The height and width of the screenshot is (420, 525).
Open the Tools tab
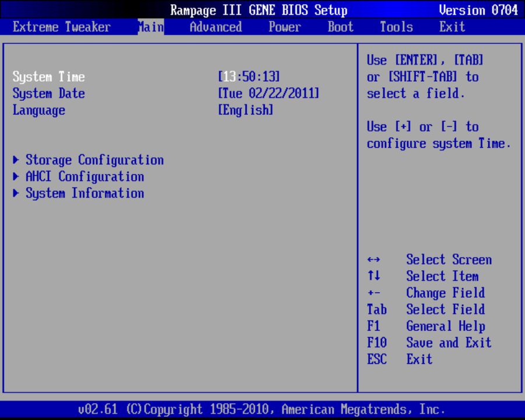tap(397, 27)
